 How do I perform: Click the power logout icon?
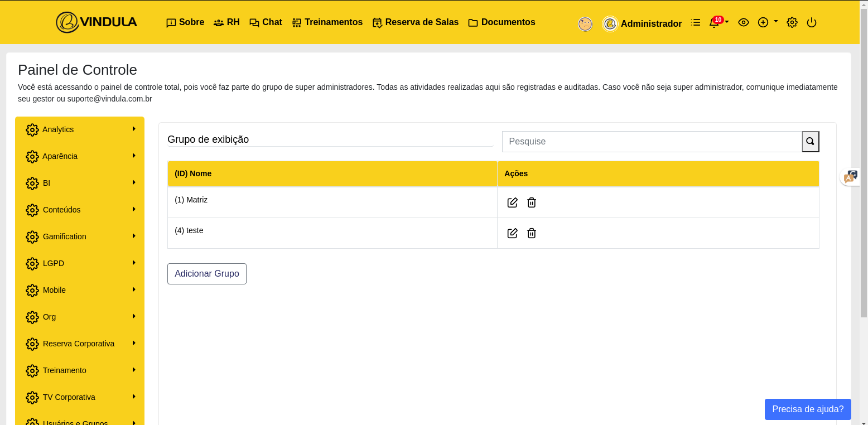click(x=812, y=23)
